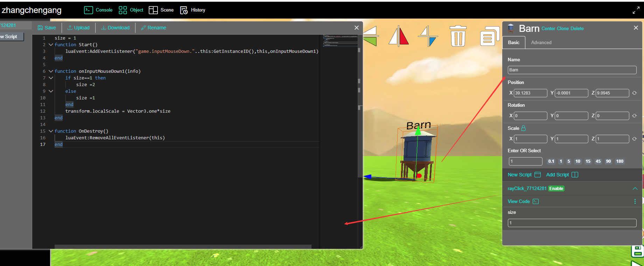644x266 pixels.
Task: Open the History menu
Action: pos(193,10)
